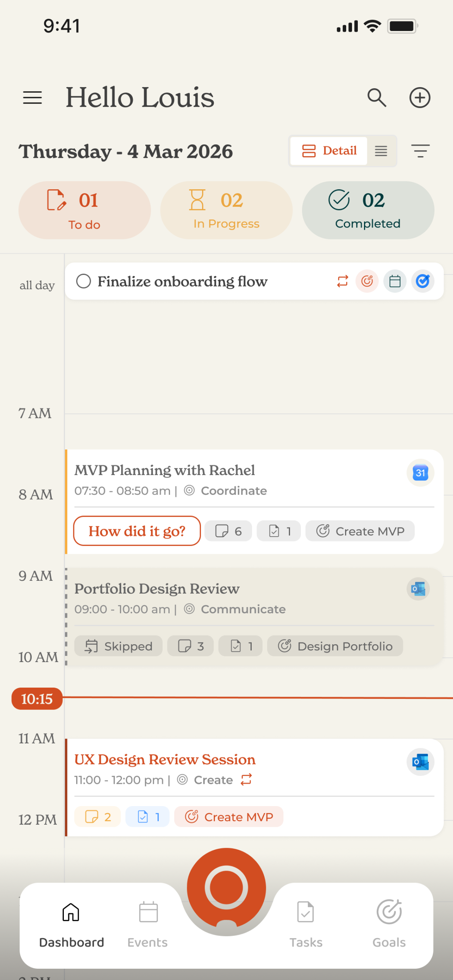Open Create MVP goal chip on MVP Planning
The width and height of the screenshot is (453, 980).
click(360, 531)
